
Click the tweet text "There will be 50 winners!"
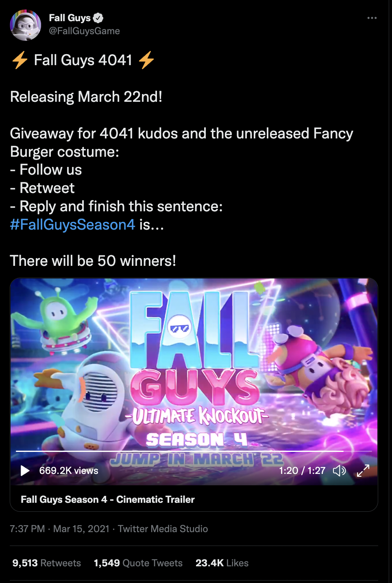point(93,261)
